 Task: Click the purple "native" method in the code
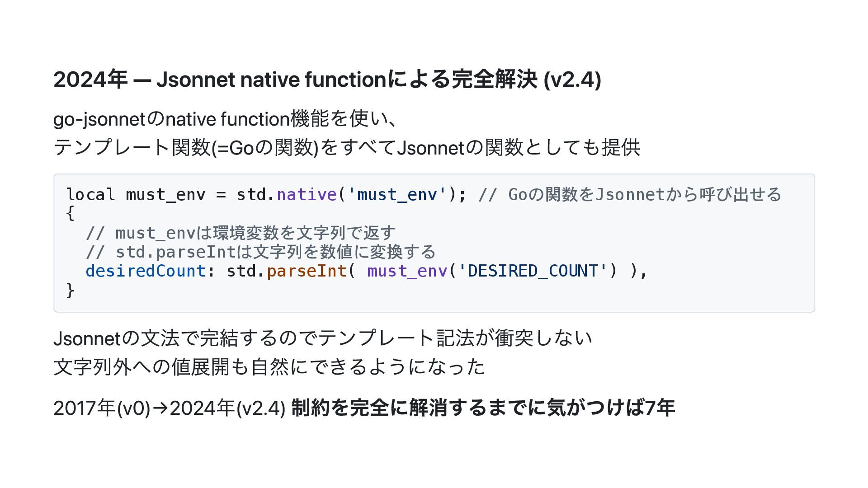coord(307,195)
